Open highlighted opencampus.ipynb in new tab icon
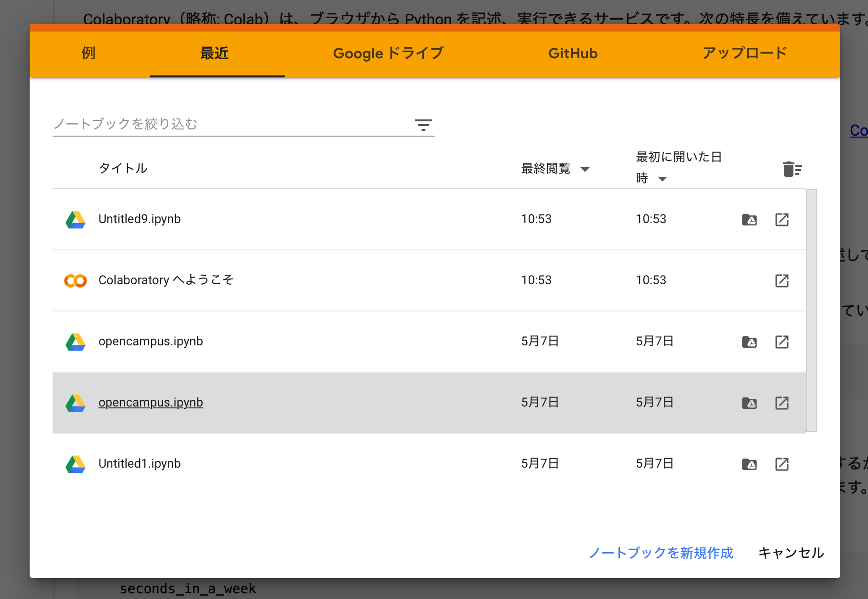The image size is (868, 599). 782,403
